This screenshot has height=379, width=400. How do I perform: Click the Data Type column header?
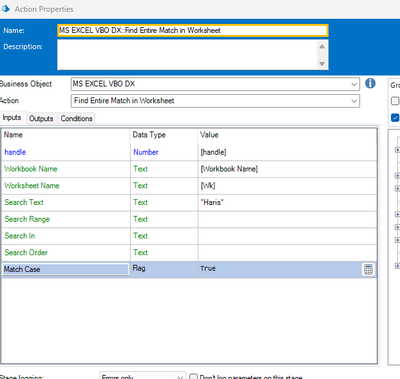[x=164, y=135]
